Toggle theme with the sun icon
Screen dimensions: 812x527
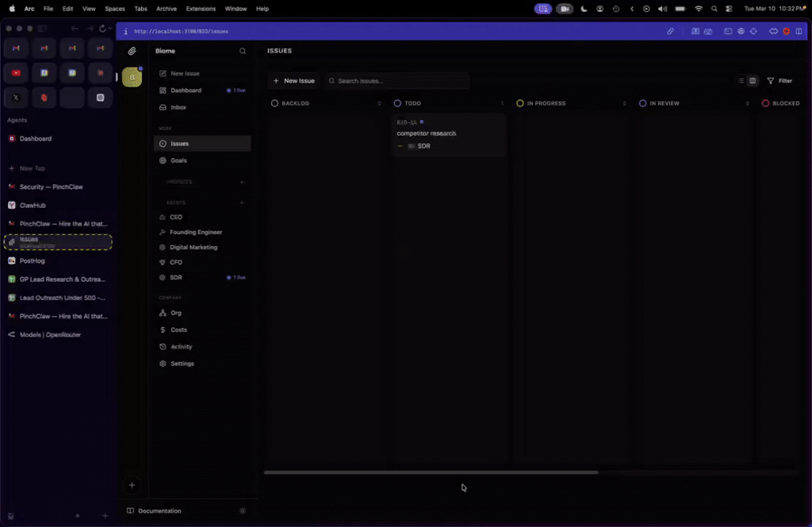tap(243, 511)
